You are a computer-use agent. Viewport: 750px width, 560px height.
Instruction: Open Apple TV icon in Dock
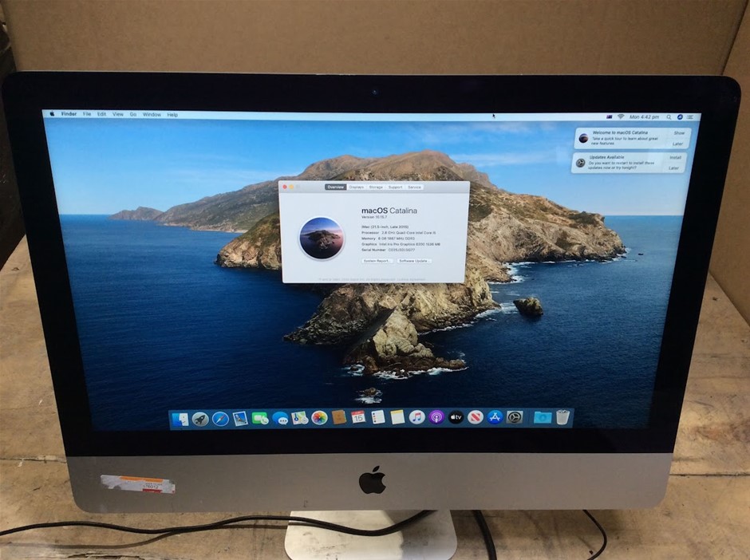click(x=456, y=417)
